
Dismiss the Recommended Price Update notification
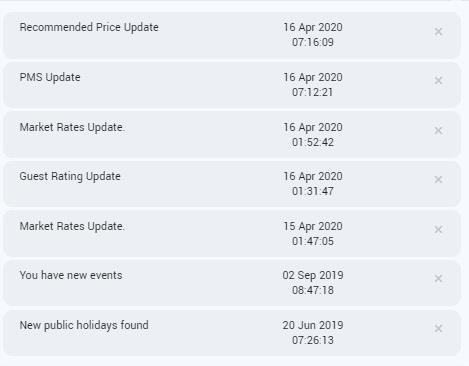tap(438, 32)
